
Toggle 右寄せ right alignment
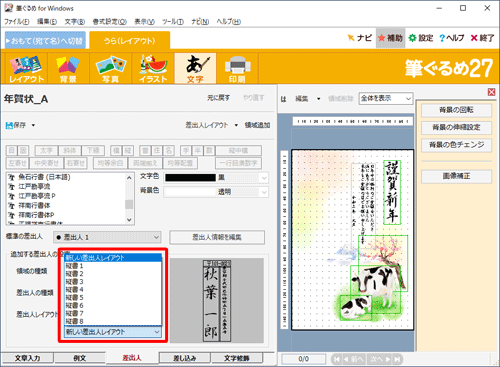pyautogui.click(x=76, y=163)
